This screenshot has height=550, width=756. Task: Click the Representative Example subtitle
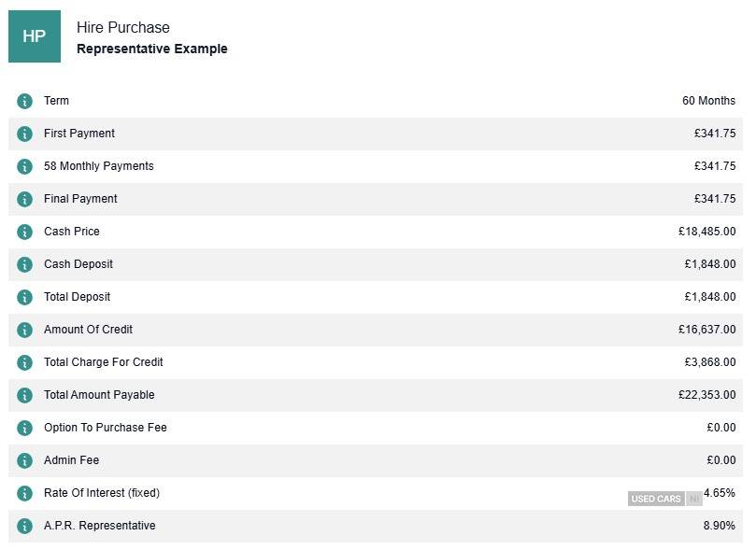tap(151, 49)
